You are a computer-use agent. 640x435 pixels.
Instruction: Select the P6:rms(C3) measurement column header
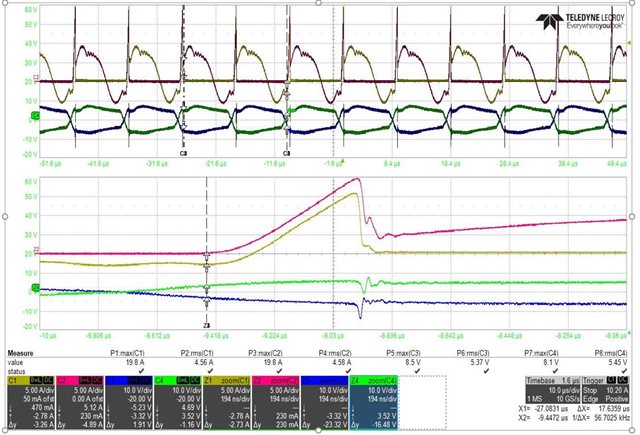[473, 353]
